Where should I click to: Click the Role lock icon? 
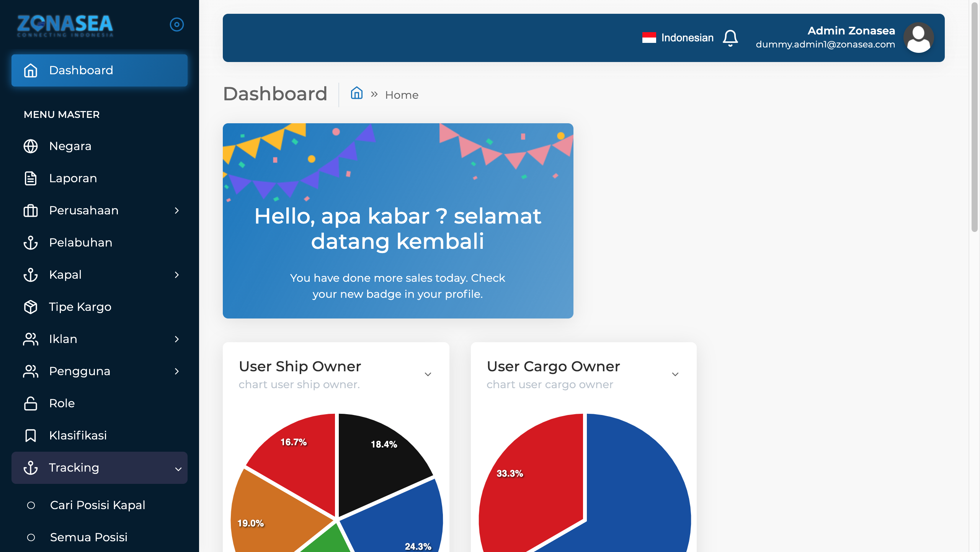[x=31, y=403]
